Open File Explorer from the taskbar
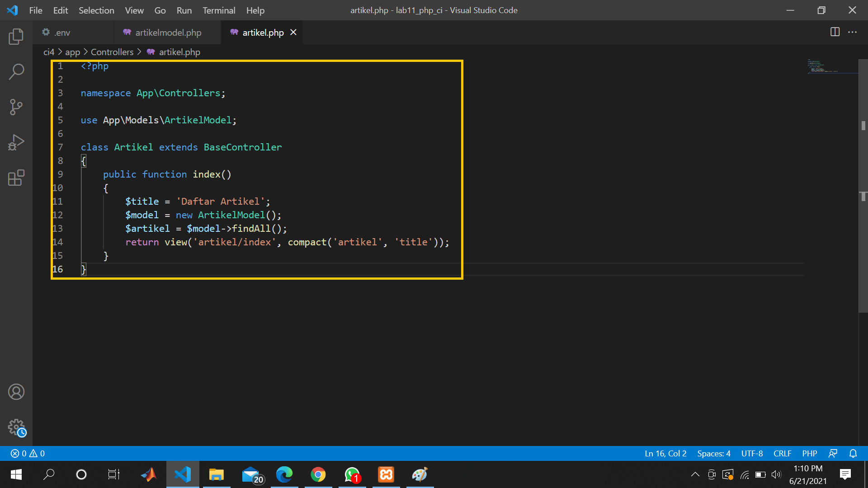The height and width of the screenshot is (488, 868). coord(217,474)
